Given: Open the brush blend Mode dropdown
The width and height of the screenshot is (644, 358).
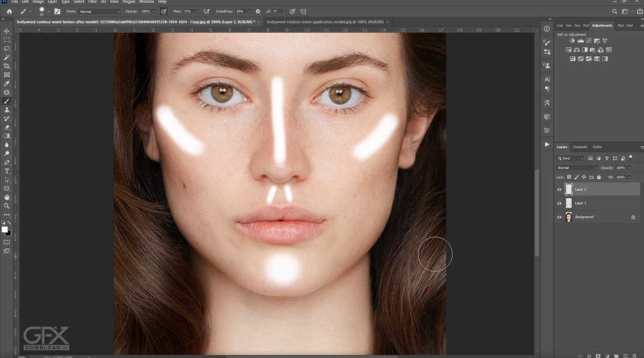Looking at the screenshot, I should click(x=99, y=11).
